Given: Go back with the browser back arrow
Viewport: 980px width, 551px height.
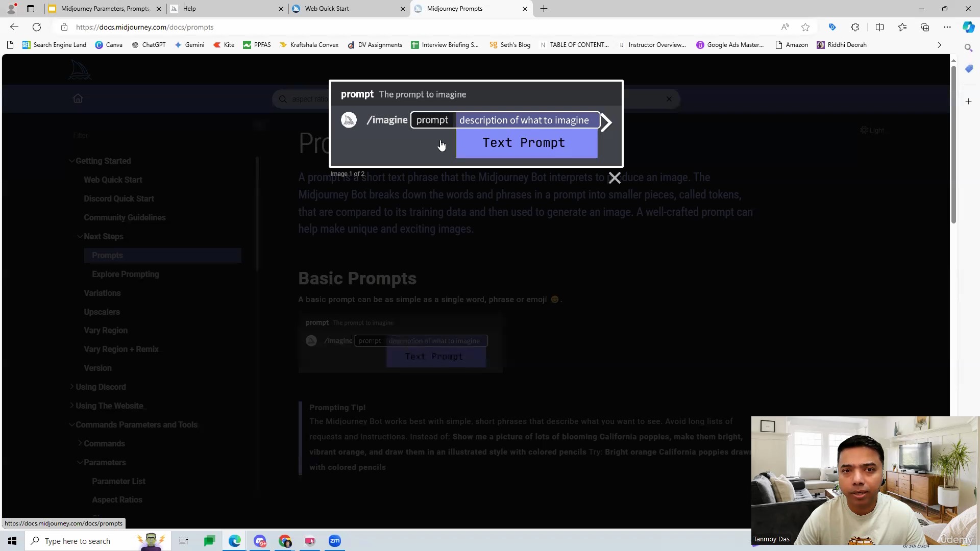Looking at the screenshot, I should tap(14, 27).
